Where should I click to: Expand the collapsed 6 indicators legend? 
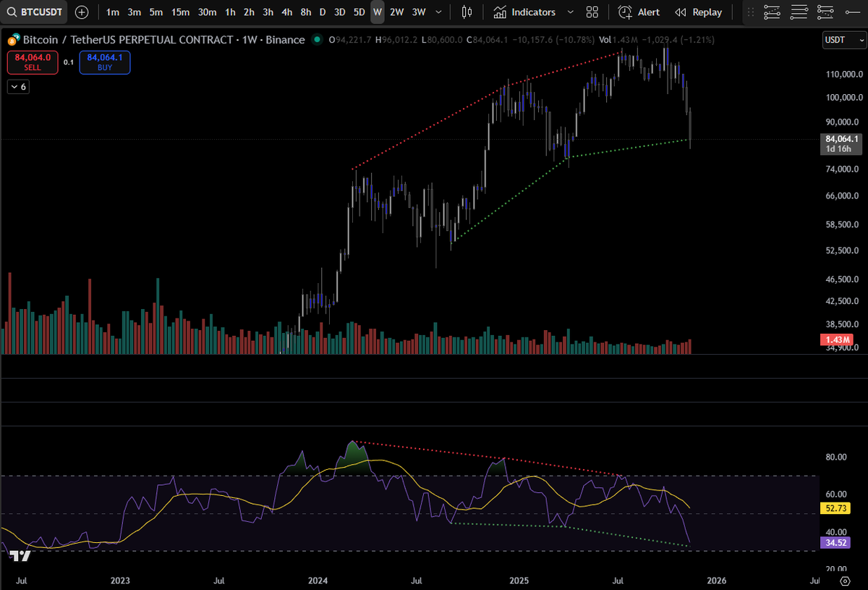19,87
